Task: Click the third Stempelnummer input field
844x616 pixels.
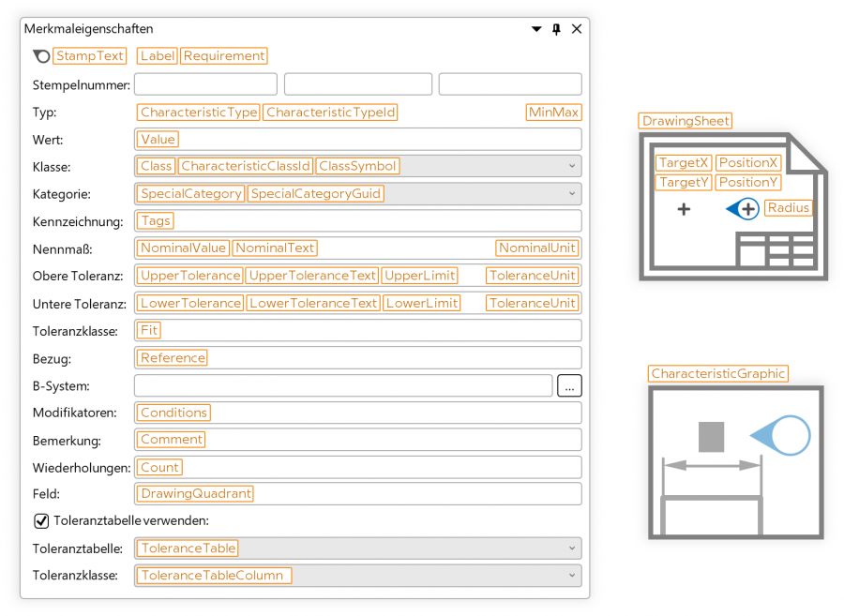Action: (510, 84)
